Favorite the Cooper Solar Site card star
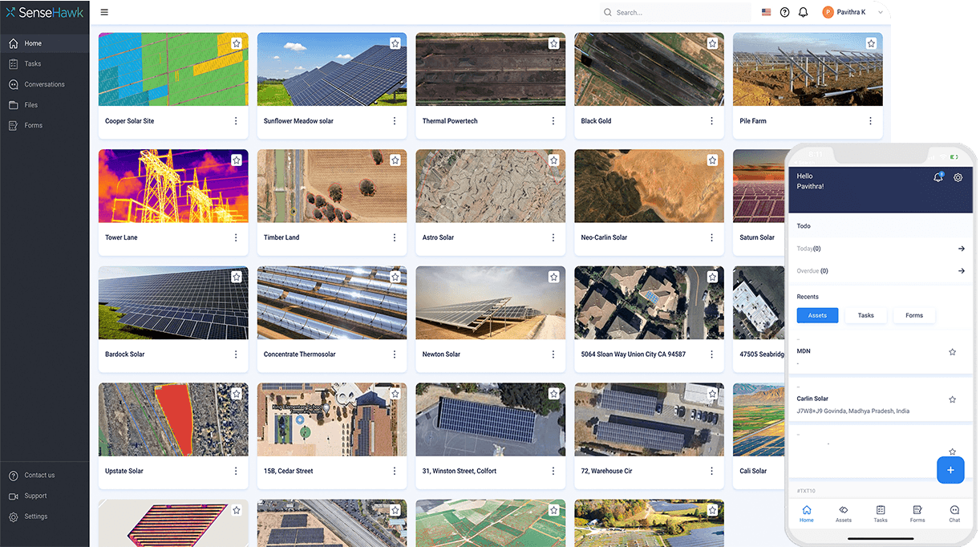 237,43
